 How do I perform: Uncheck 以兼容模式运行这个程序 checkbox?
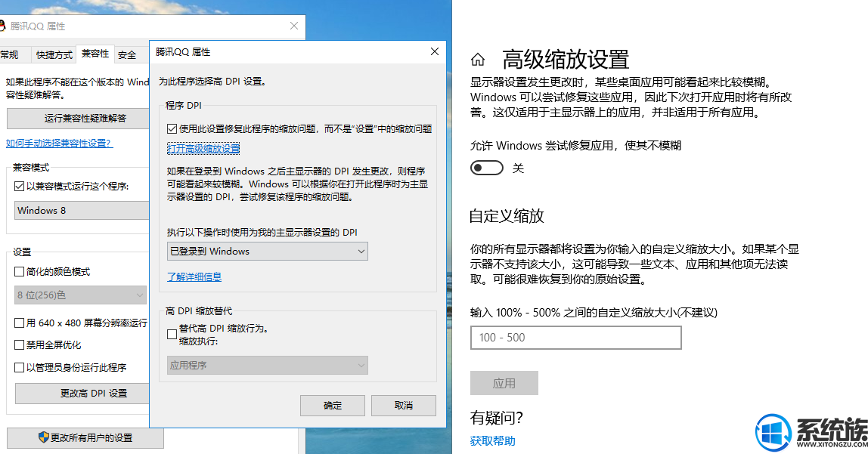pos(20,187)
